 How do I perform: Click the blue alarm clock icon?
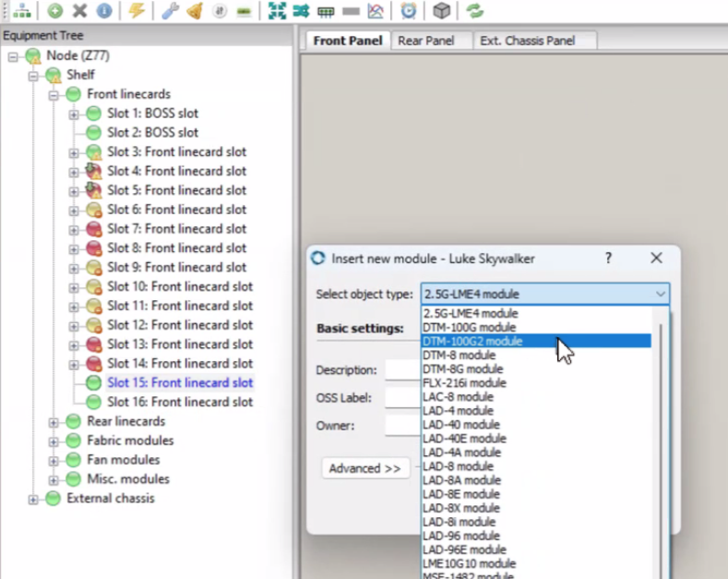(x=409, y=11)
